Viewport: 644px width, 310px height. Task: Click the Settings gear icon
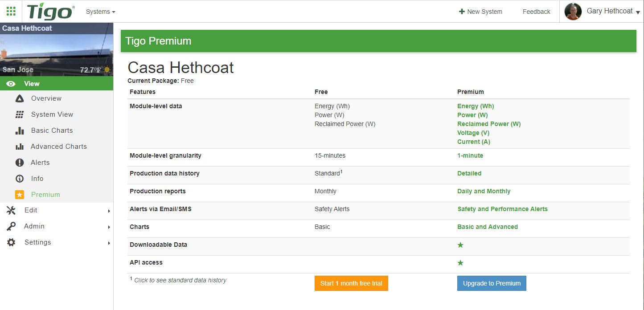tap(11, 242)
